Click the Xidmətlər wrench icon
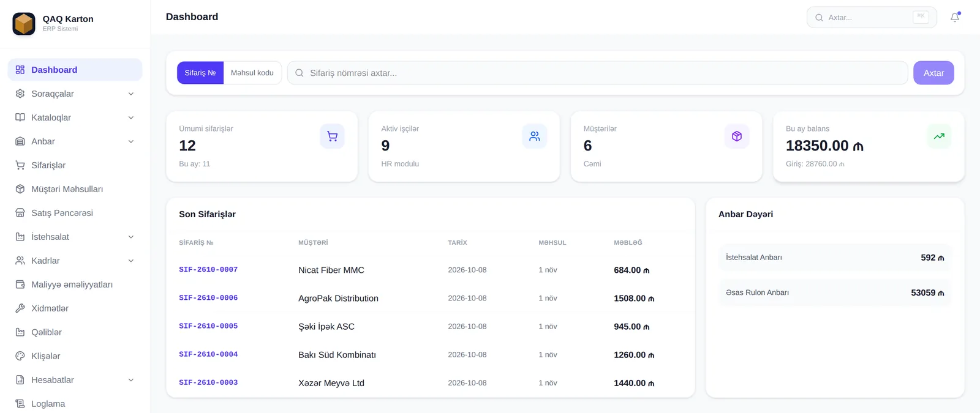 click(20, 308)
